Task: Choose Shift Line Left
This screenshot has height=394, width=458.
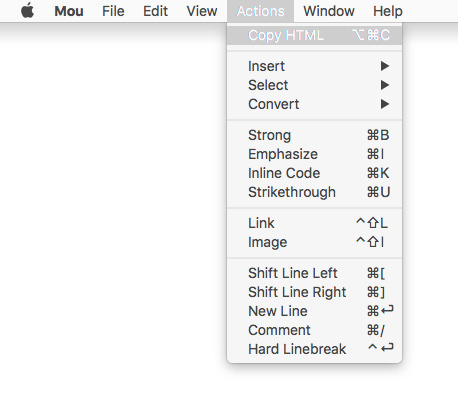Action: coord(314,273)
